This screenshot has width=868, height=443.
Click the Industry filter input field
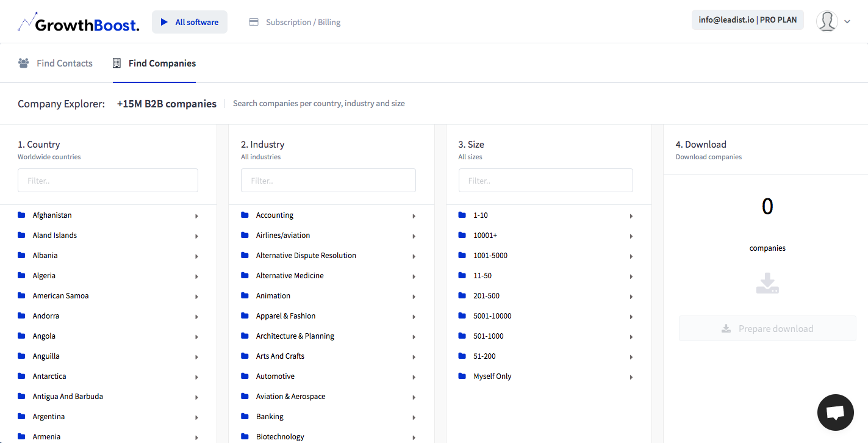(x=328, y=180)
